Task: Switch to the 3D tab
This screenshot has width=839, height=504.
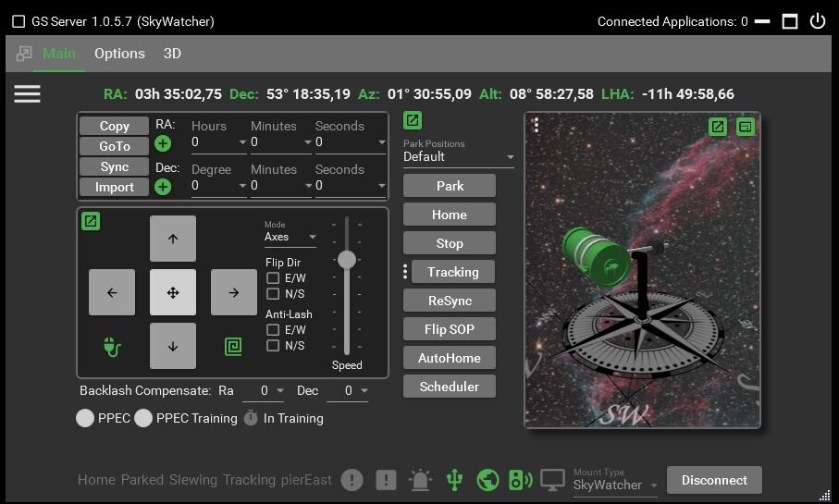Action: click(172, 54)
